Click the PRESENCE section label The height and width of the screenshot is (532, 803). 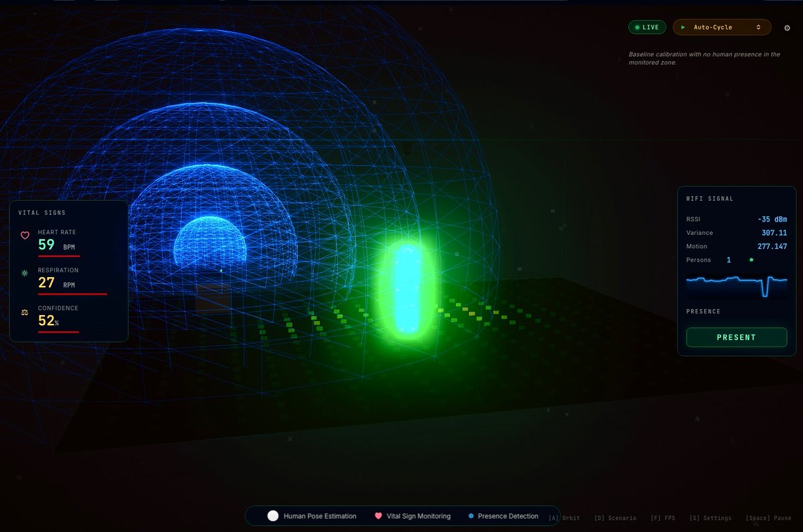click(703, 311)
